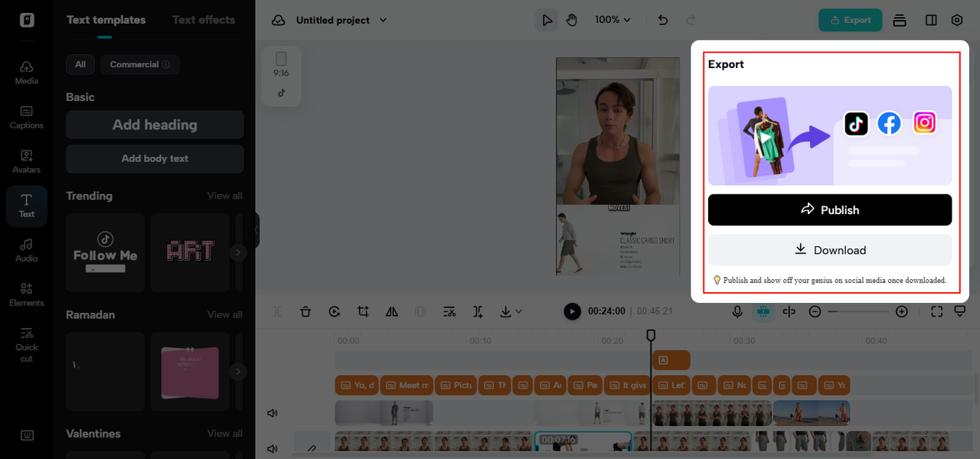Select the hand pan tool

point(571,20)
